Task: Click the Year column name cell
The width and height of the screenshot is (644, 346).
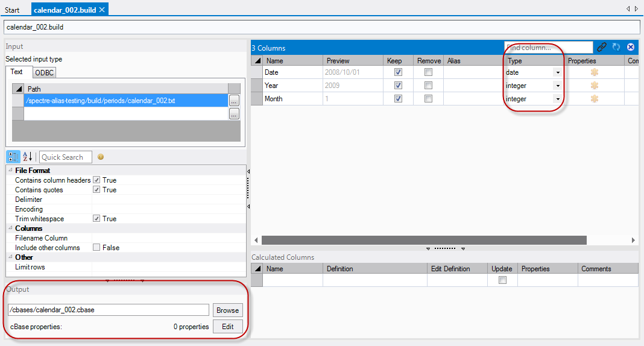Action: [x=293, y=86]
